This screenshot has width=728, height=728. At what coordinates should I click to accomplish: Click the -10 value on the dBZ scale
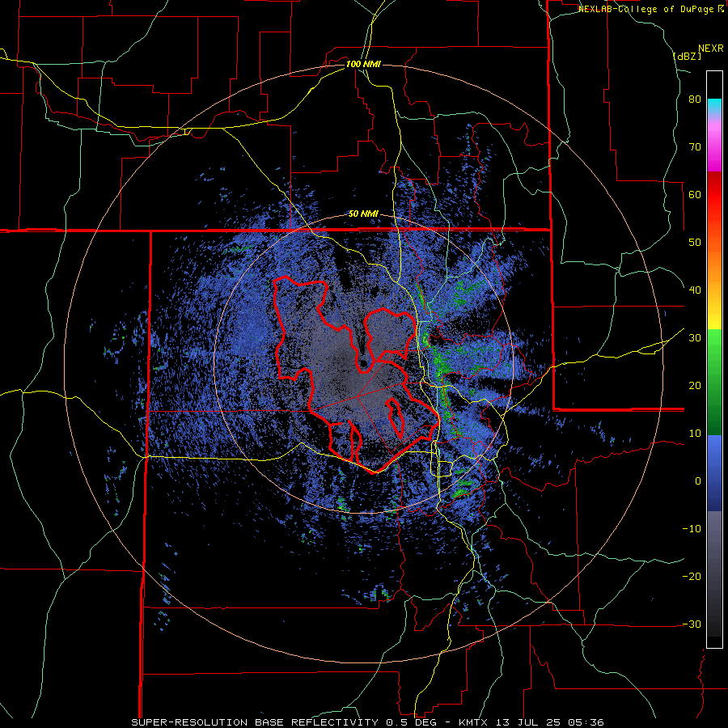pyautogui.click(x=692, y=529)
